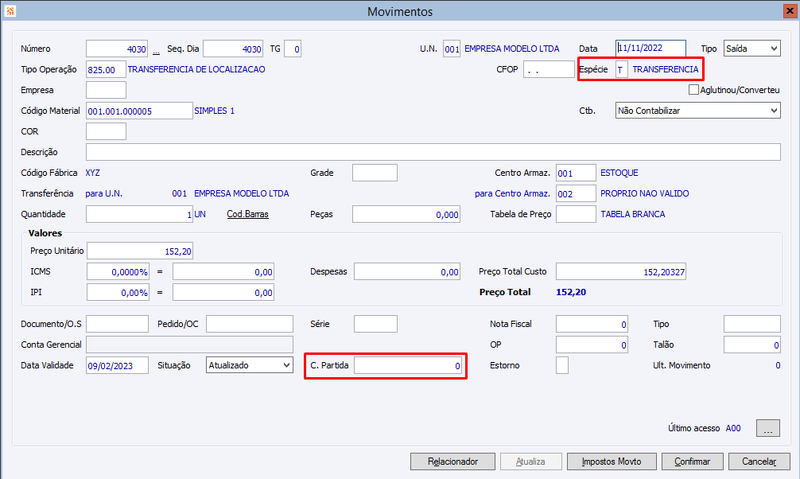Click the SIMPLES 1 material description
The image size is (800, 479).
pyautogui.click(x=214, y=111)
